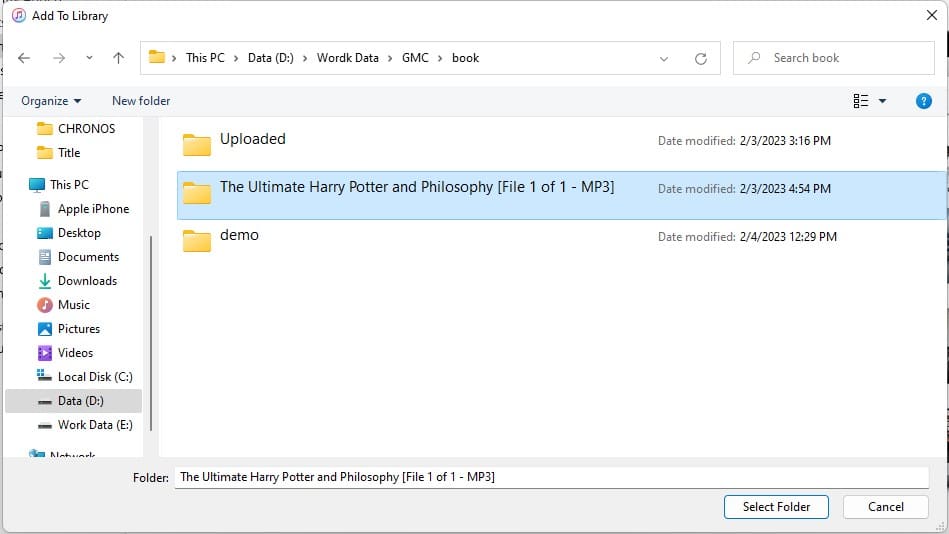
Task: Go up one folder level
Action: pos(118,58)
